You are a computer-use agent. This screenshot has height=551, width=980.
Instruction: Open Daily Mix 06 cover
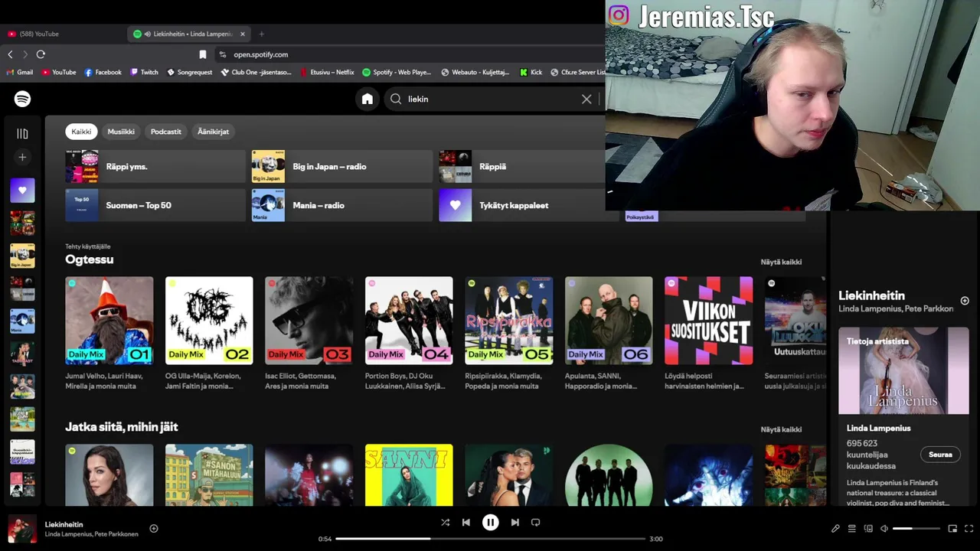tap(609, 321)
